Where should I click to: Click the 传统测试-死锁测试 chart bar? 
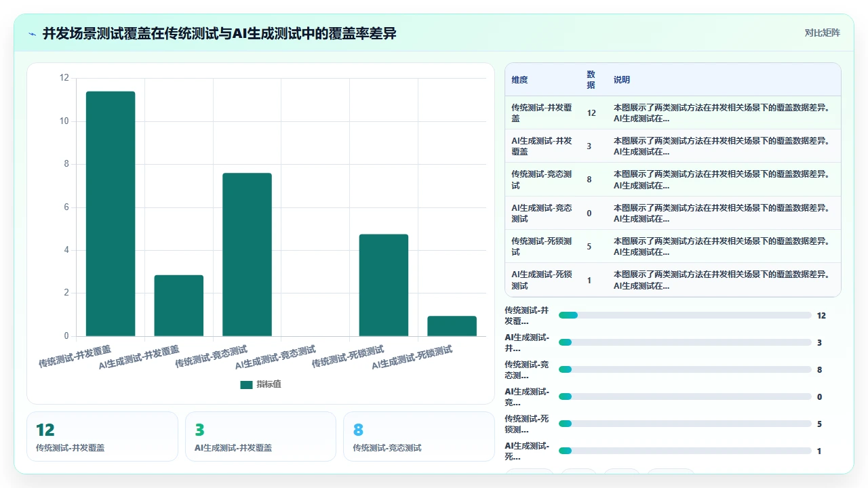[384, 285]
